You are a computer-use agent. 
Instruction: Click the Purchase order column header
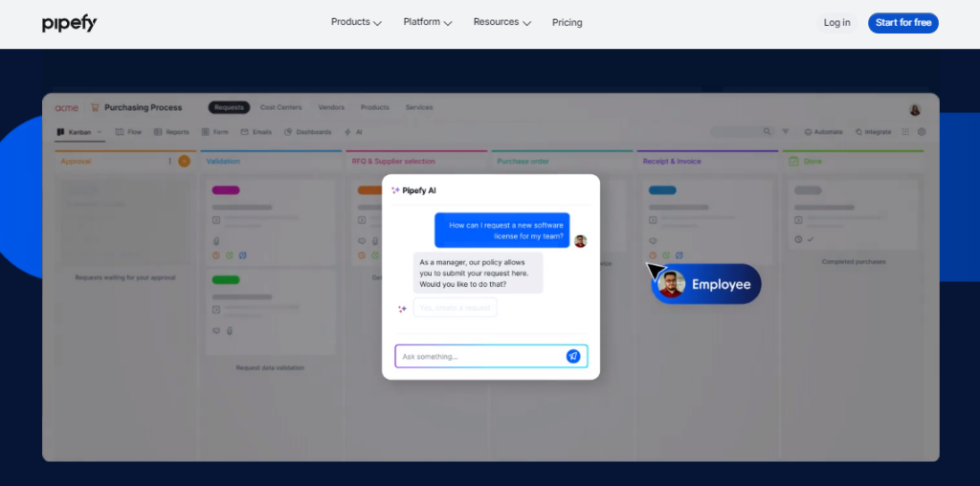523,161
